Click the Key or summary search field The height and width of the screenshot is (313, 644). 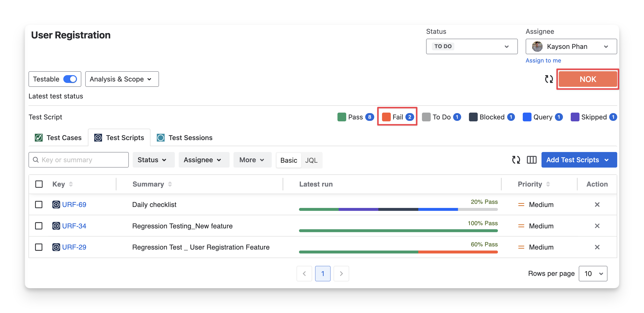[x=79, y=160]
